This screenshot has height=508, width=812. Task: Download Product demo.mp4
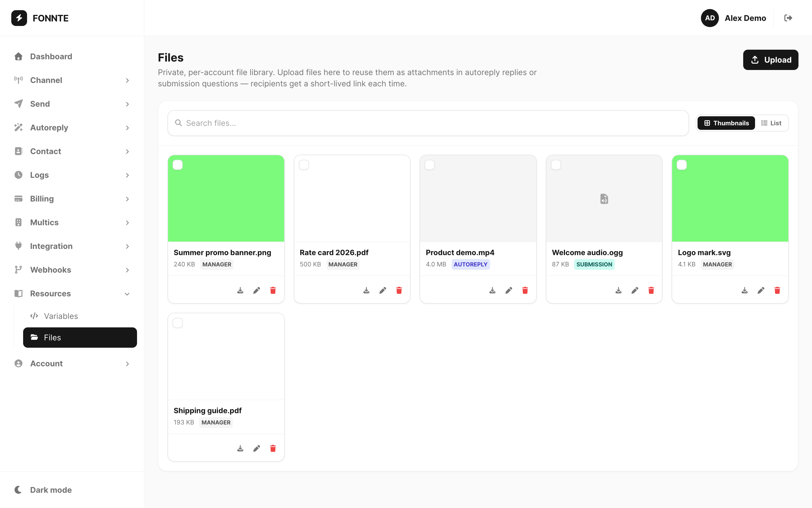click(x=492, y=290)
